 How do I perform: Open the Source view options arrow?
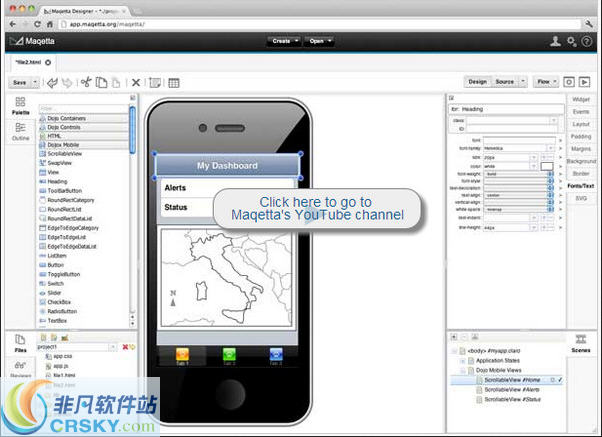[523, 82]
